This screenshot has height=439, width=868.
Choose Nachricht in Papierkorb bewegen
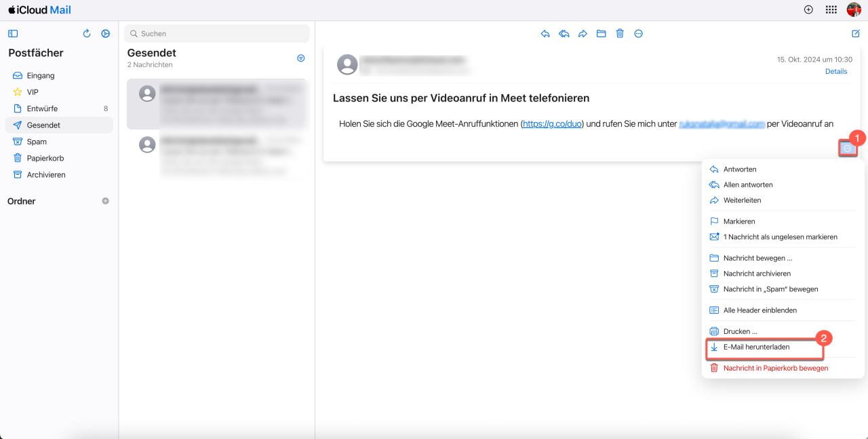pos(783,368)
